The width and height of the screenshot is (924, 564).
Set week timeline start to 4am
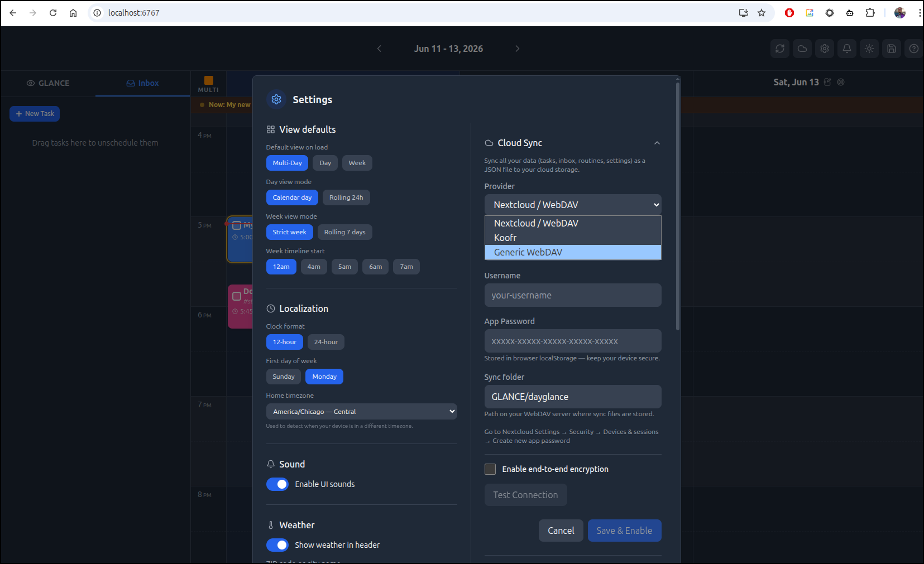coord(314,267)
